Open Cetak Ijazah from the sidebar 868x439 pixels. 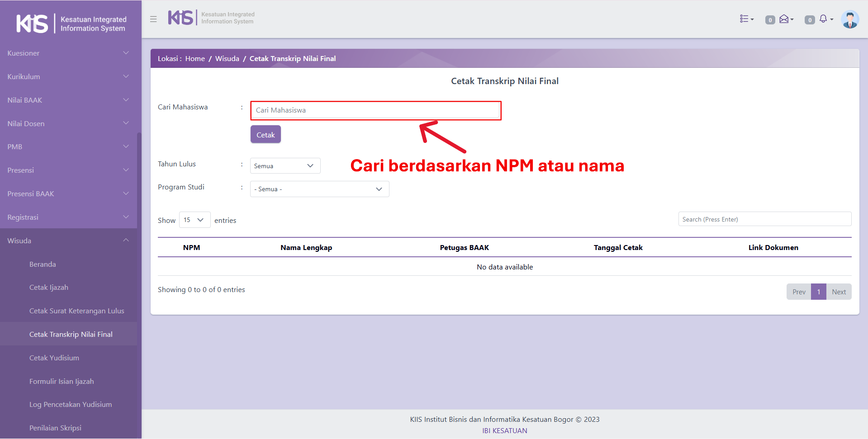(x=49, y=288)
